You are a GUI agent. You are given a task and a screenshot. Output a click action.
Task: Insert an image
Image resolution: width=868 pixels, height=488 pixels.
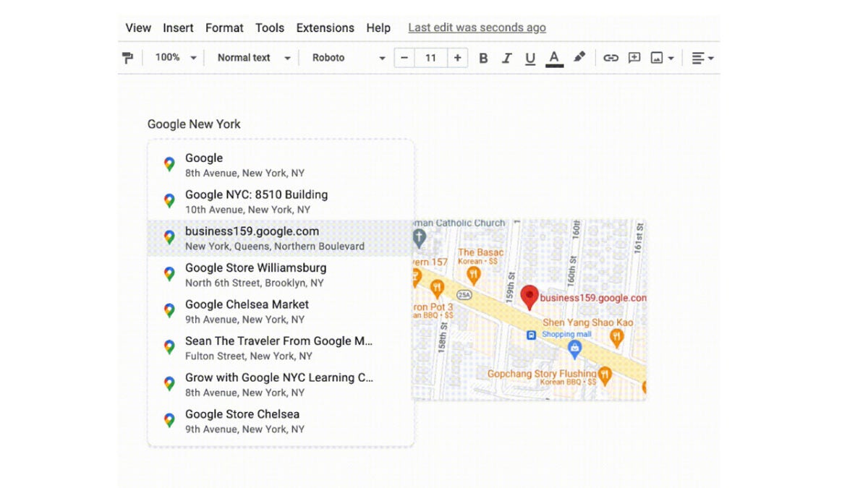coord(657,58)
